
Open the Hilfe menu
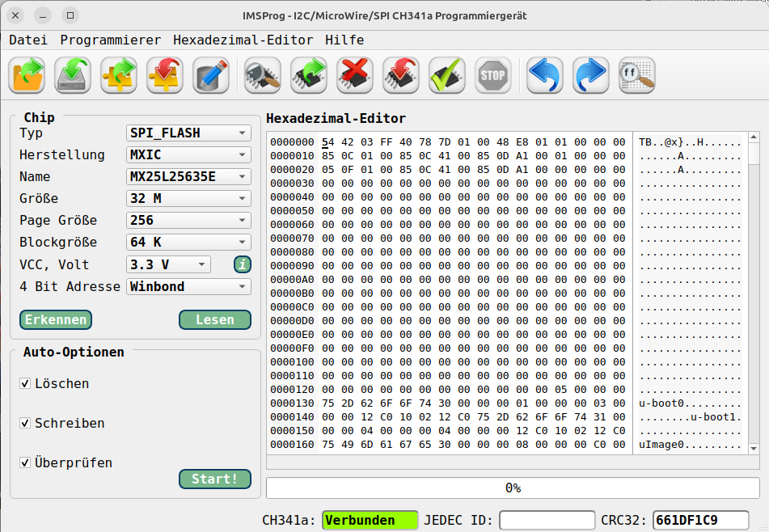[x=344, y=40]
